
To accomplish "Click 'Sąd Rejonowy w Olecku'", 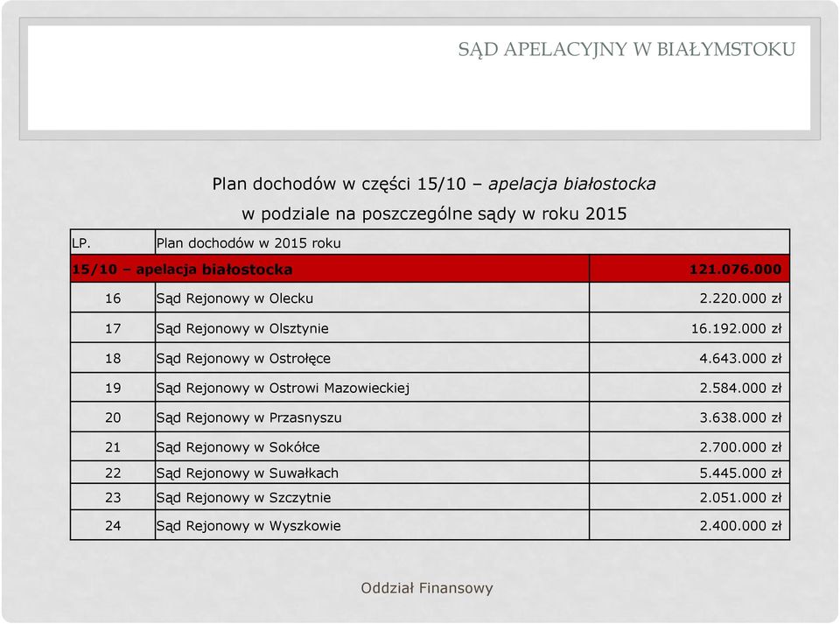I will [234, 298].
